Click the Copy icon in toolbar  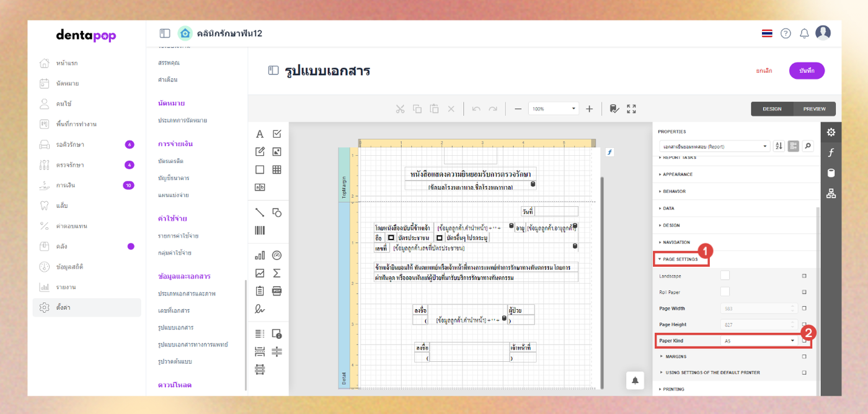[x=417, y=109]
